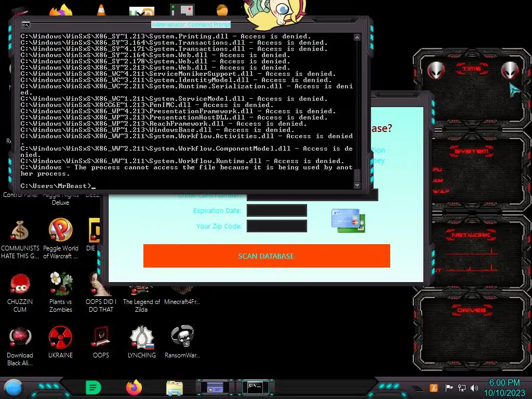Image resolution: width=532 pixels, height=399 pixels.
Task: Open the OOPS DID I DO THAT shortcut
Action: click(101, 292)
